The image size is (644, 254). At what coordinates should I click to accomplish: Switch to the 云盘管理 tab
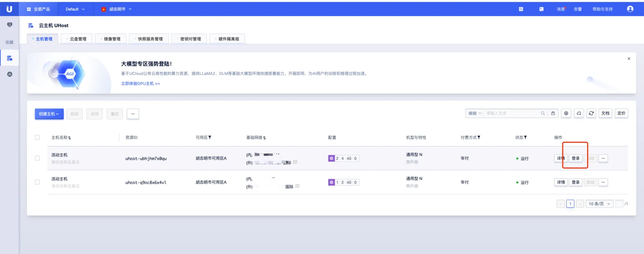[x=76, y=39]
